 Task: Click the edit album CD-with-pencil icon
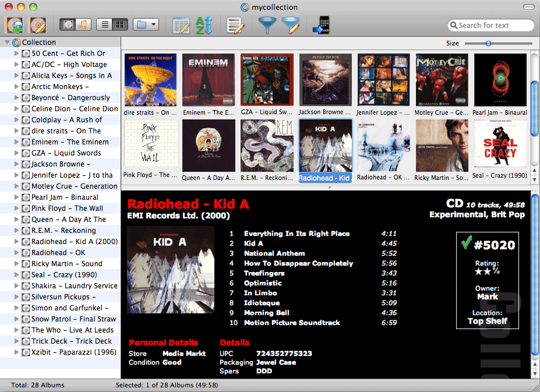pyautogui.click(x=37, y=25)
